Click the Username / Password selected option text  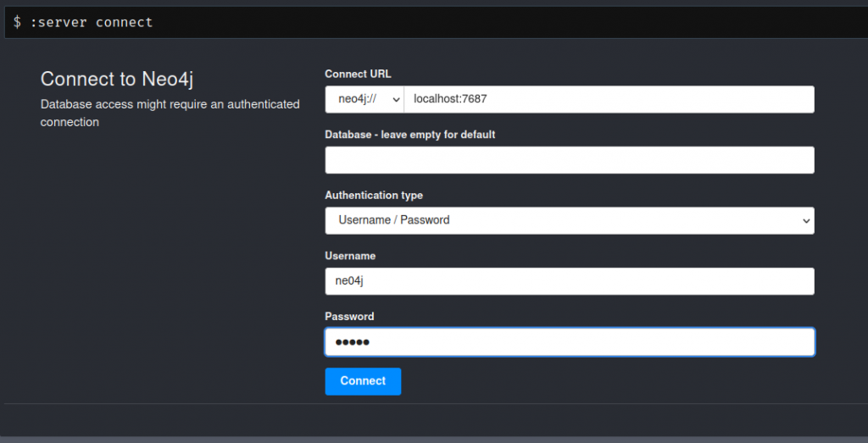(393, 220)
